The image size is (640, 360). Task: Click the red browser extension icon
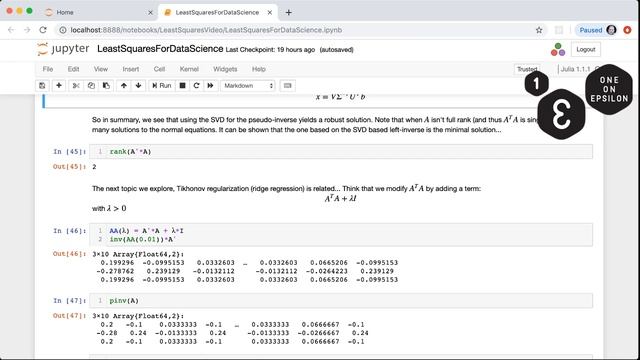(x=627, y=30)
